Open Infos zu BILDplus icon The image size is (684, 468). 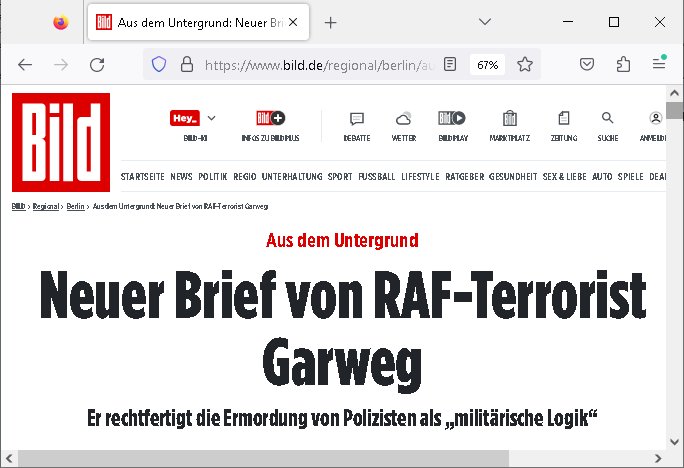pyautogui.click(x=270, y=118)
